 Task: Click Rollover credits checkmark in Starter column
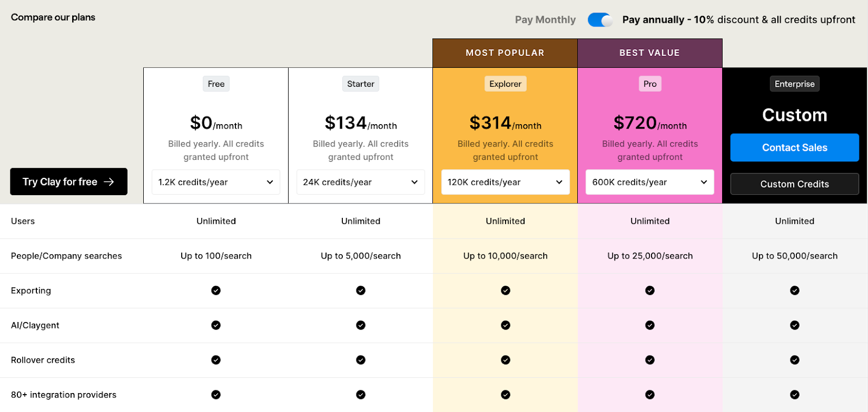(361, 360)
